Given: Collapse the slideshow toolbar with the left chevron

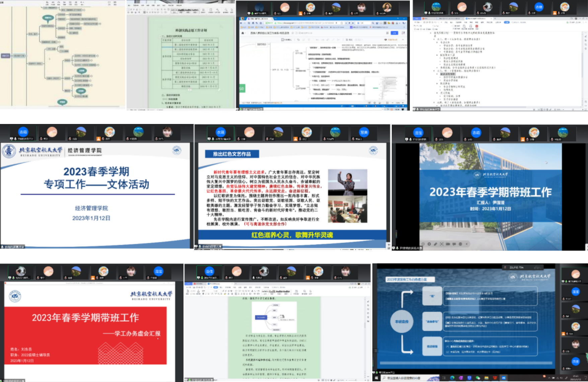Looking at the screenshot, I should (466, 244).
